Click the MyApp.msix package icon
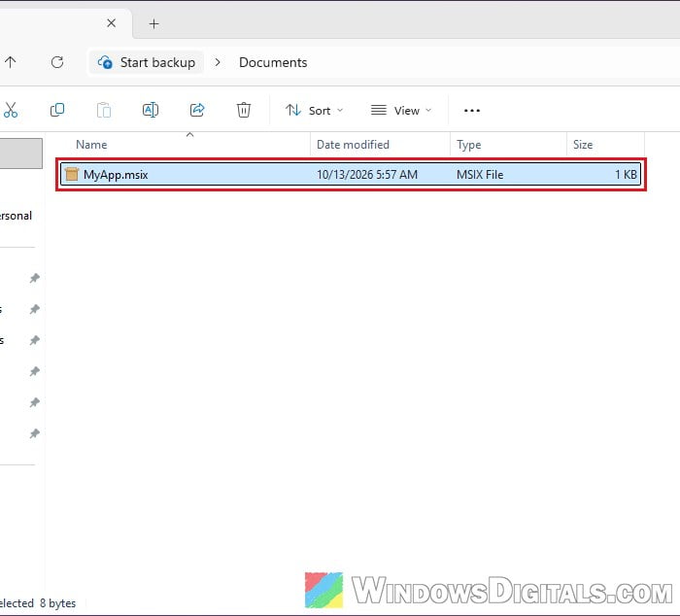 (72, 174)
